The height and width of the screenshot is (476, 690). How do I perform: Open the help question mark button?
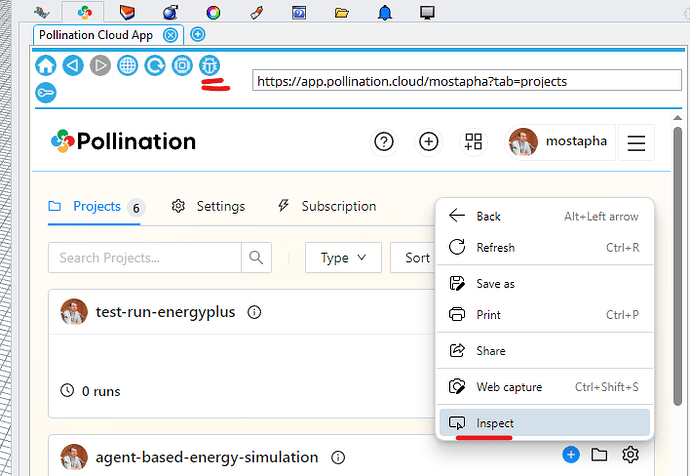click(384, 142)
